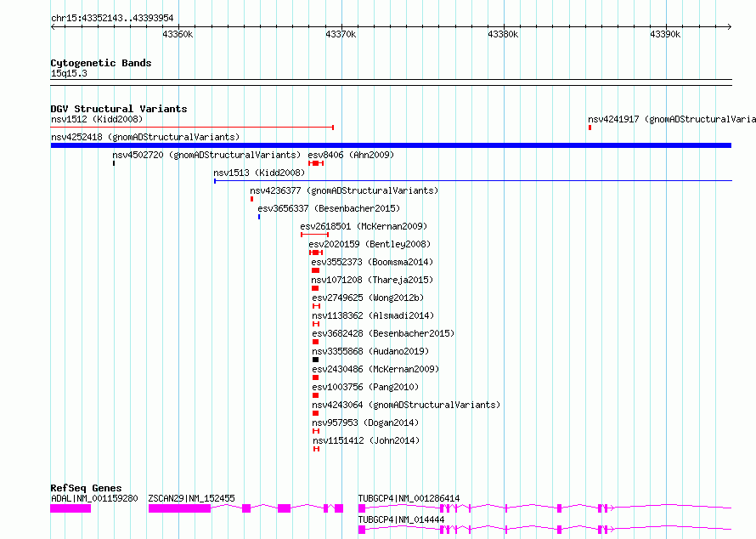
Task: Select the nsv1071208 (Thareja2015) label
Action: coord(372,280)
